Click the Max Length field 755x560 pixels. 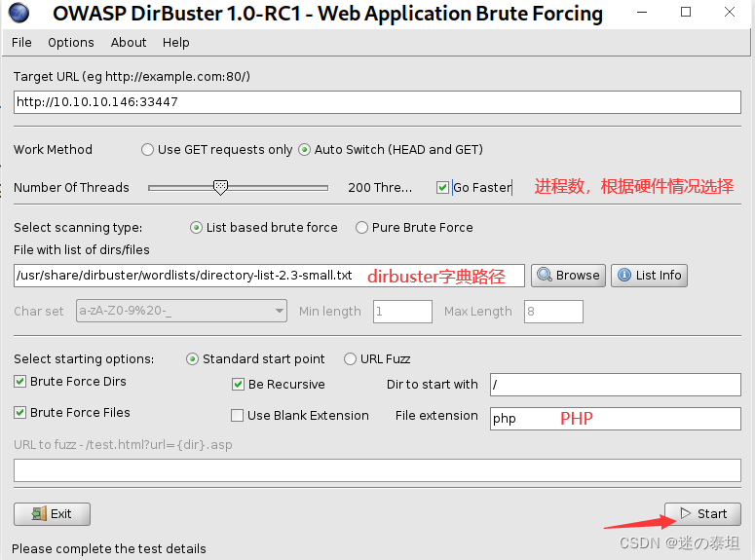click(x=553, y=312)
